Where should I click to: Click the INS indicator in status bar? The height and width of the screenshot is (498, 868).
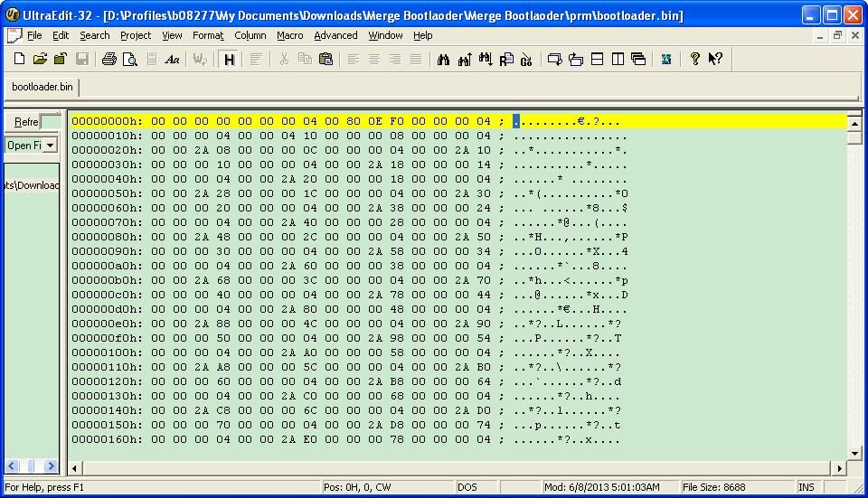tap(806, 487)
